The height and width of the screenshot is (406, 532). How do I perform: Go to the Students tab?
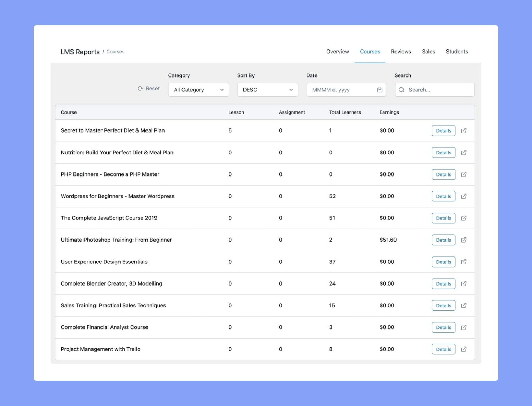pos(456,52)
